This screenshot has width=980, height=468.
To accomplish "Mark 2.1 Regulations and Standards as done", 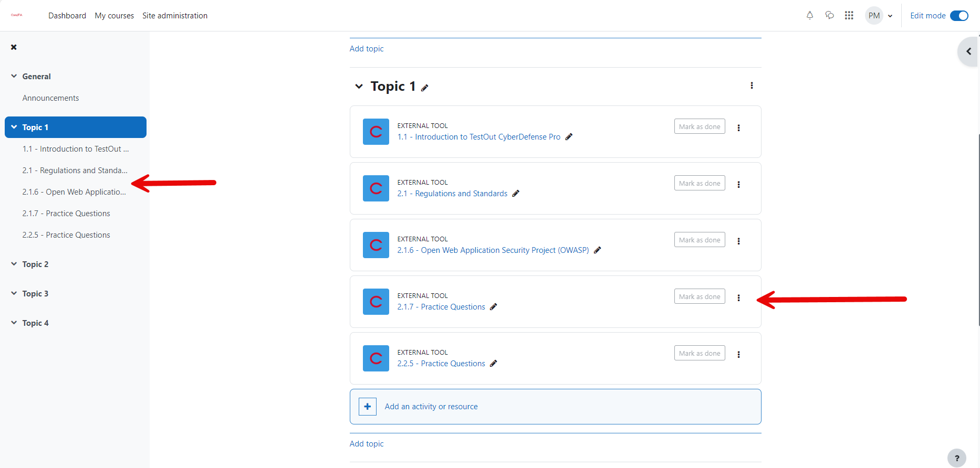I will [x=700, y=183].
